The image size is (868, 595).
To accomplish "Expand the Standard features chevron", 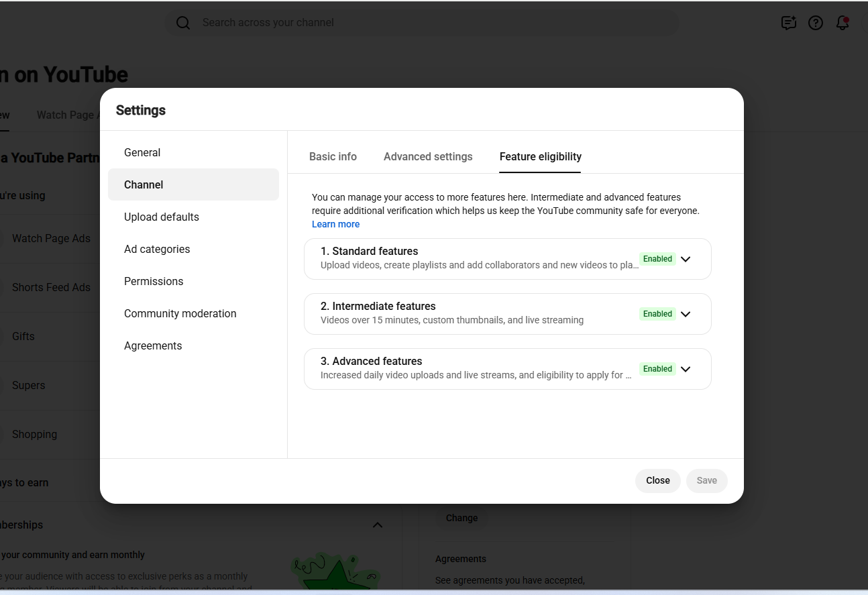I will [686, 259].
